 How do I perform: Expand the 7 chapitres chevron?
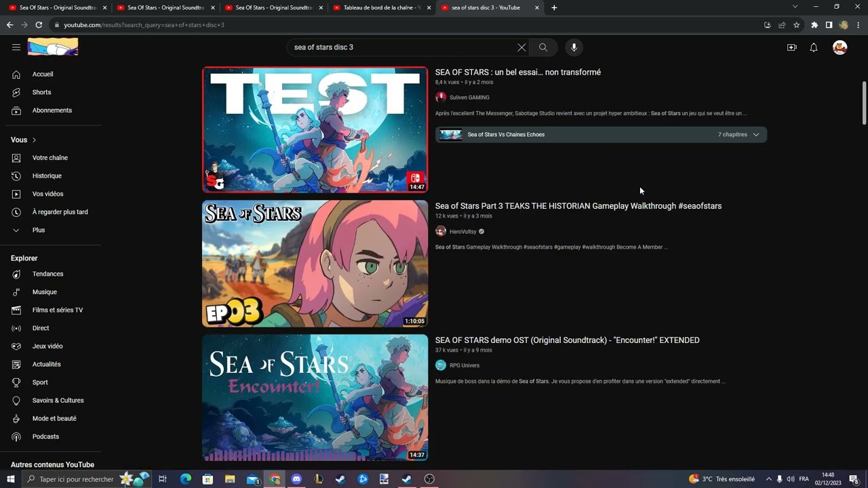(x=756, y=135)
